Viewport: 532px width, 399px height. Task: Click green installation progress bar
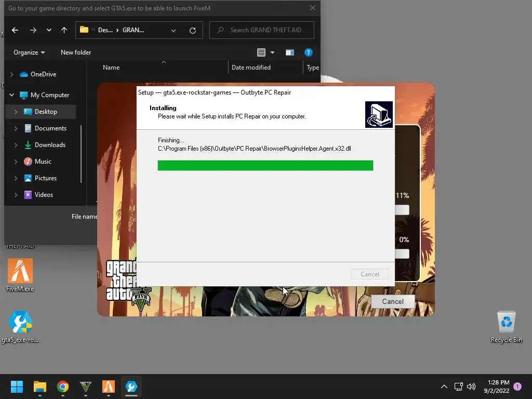(x=265, y=166)
